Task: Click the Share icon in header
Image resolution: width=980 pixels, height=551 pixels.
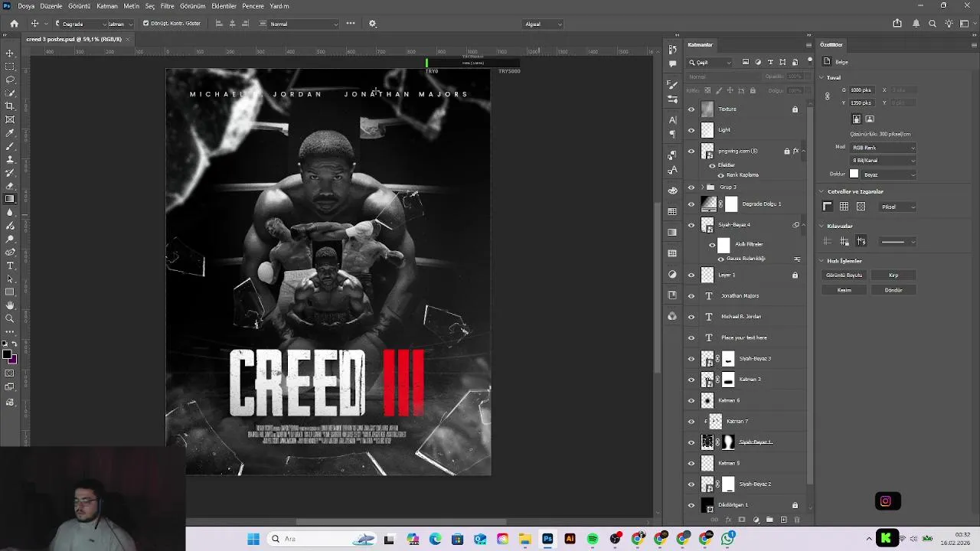Action: point(897,24)
